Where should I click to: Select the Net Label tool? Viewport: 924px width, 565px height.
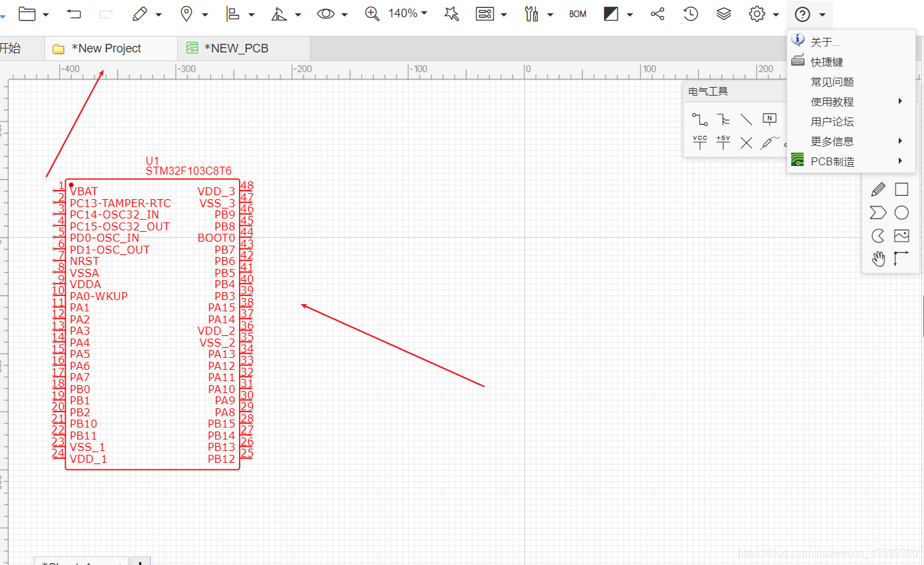[x=769, y=120]
